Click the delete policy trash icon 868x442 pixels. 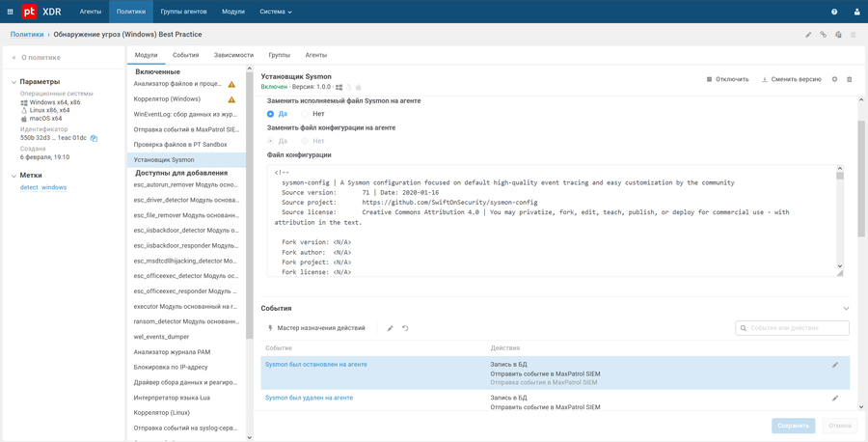tap(854, 35)
